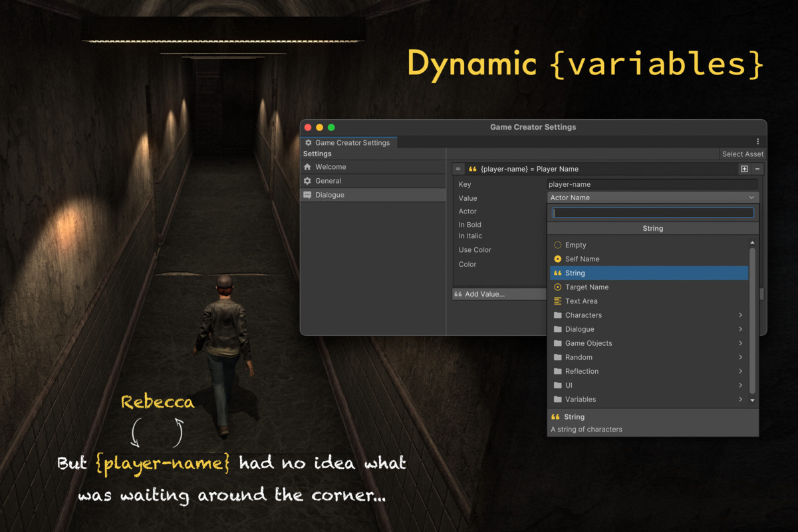
Task: Click the plus-square icon on the player-name header
Action: point(744,169)
